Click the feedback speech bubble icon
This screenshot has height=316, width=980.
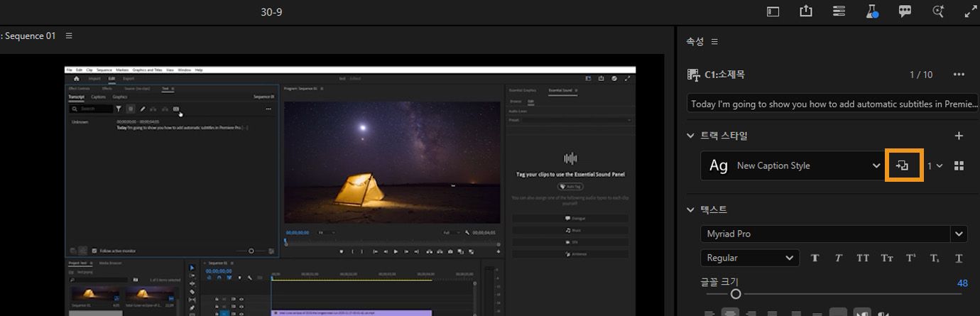pyautogui.click(x=905, y=11)
